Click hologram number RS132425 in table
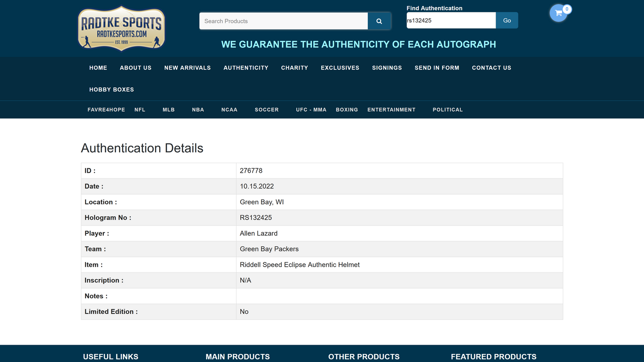The width and height of the screenshot is (644, 362). point(256,218)
